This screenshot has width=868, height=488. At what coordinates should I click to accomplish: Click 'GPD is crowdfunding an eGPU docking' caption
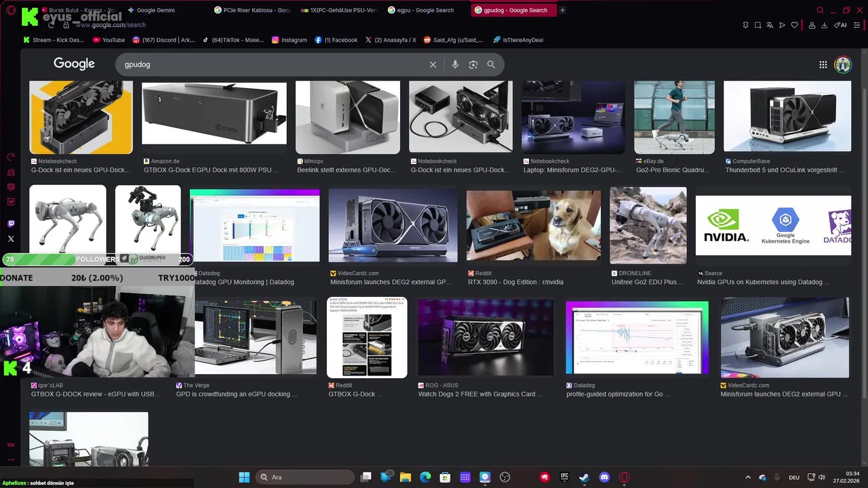coord(237,394)
